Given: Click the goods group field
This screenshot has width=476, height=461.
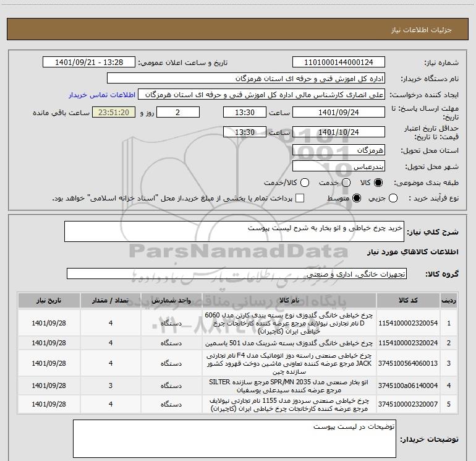Looking at the screenshot, I should (x=237, y=274).
